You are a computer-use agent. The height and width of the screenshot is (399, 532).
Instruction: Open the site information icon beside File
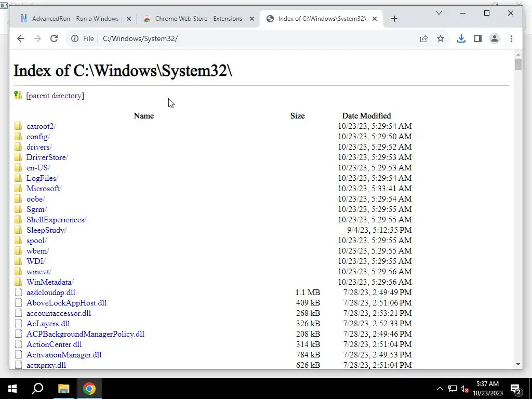tap(75, 38)
